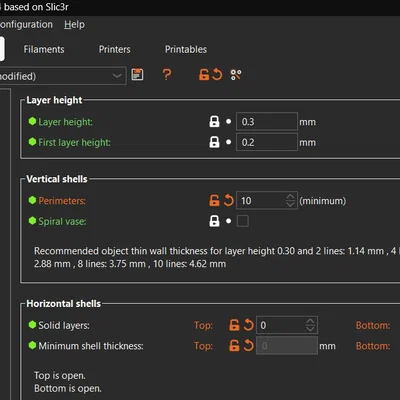Screen dimensions: 400x400
Task: Enable the Spiral vase checkbox
Action: click(x=243, y=221)
